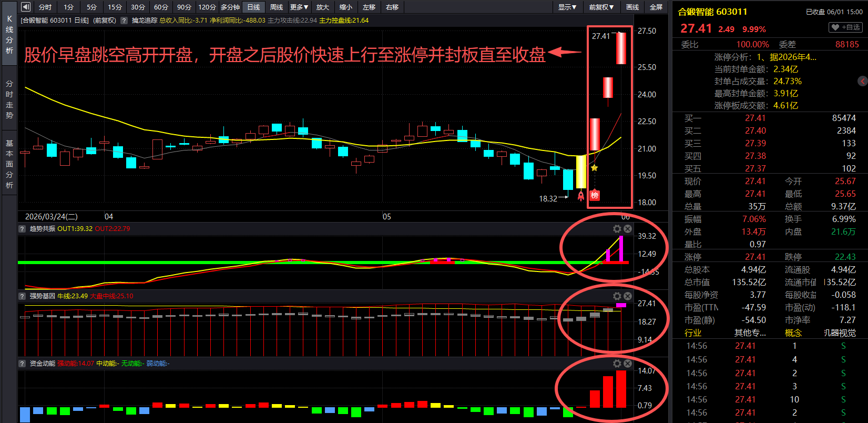Viewport: 868px width, 423px height.
Task: Click 左移 to shift chart left
Action: point(369,7)
